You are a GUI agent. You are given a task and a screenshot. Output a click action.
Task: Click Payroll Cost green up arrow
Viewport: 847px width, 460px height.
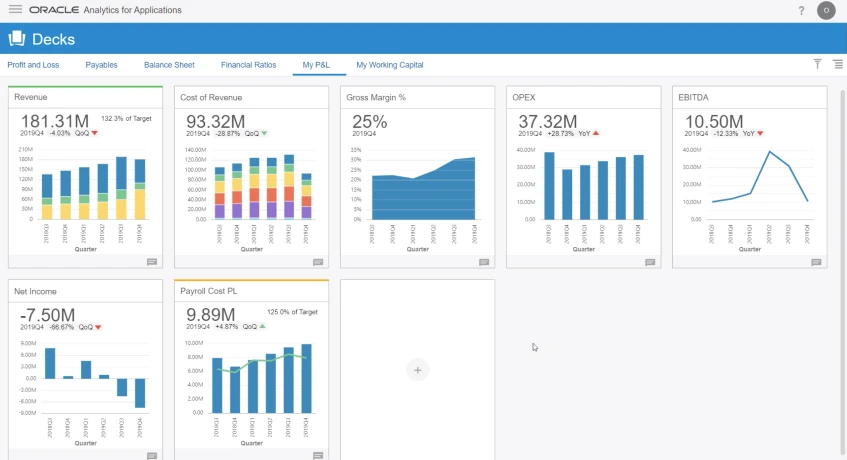[x=262, y=327]
